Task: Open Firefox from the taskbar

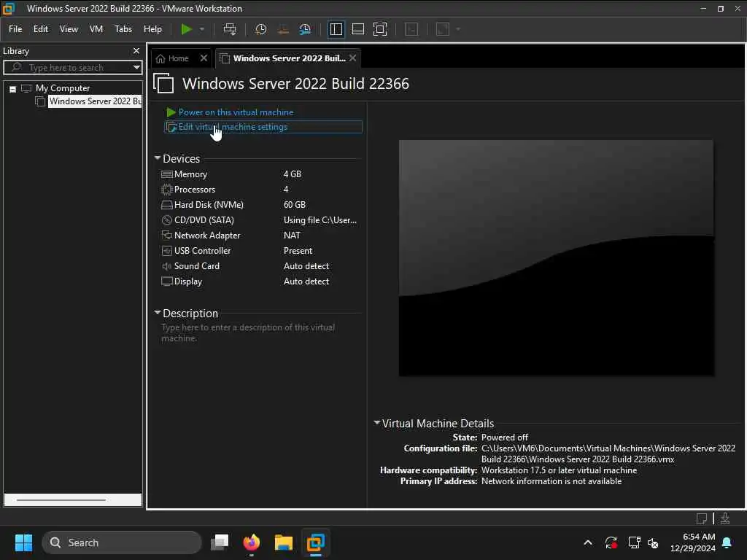Action: coord(252,542)
